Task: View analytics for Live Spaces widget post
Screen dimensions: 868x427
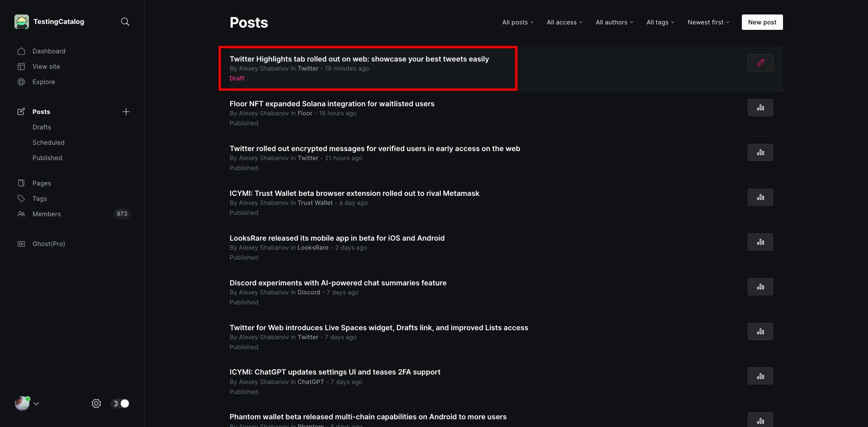Action: tap(760, 332)
